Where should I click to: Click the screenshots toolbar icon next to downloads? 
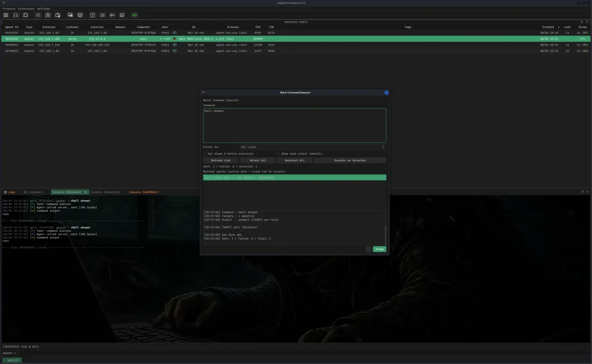pyautogui.click(x=103, y=15)
